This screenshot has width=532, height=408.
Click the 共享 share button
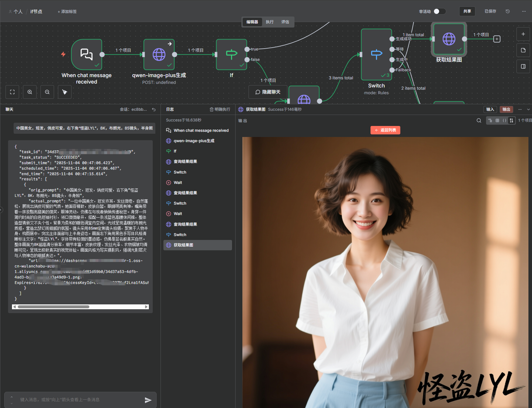pos(467,11)
